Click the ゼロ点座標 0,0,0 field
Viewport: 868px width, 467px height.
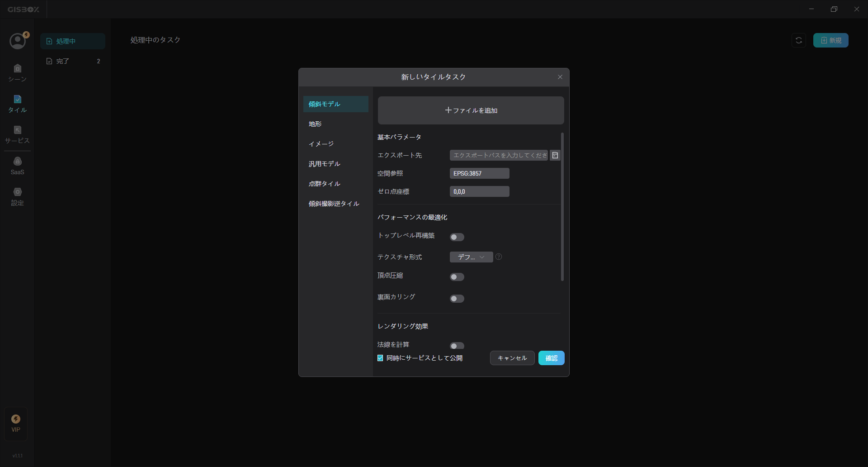tap(479, 191)
